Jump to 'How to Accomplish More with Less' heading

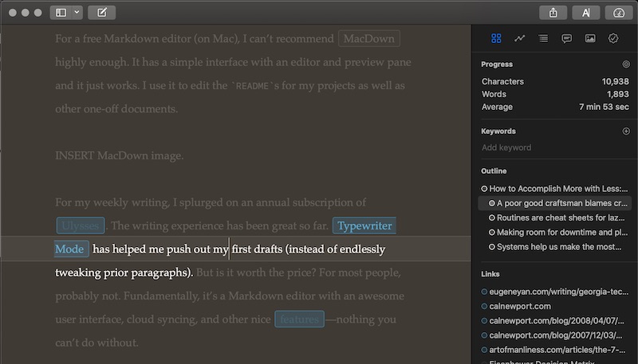(558, 189)
